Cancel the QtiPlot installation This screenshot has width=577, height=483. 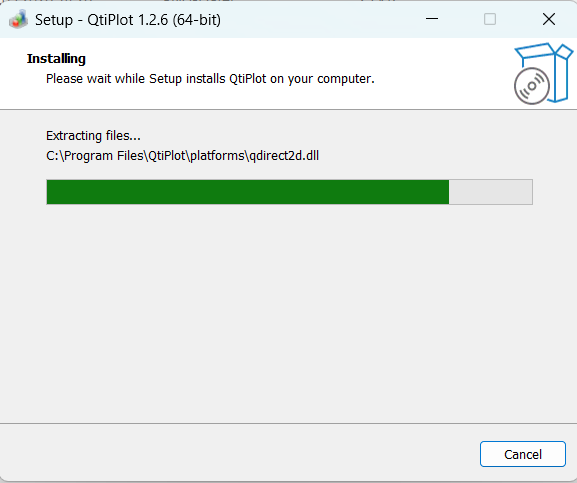tap(523, 454)
